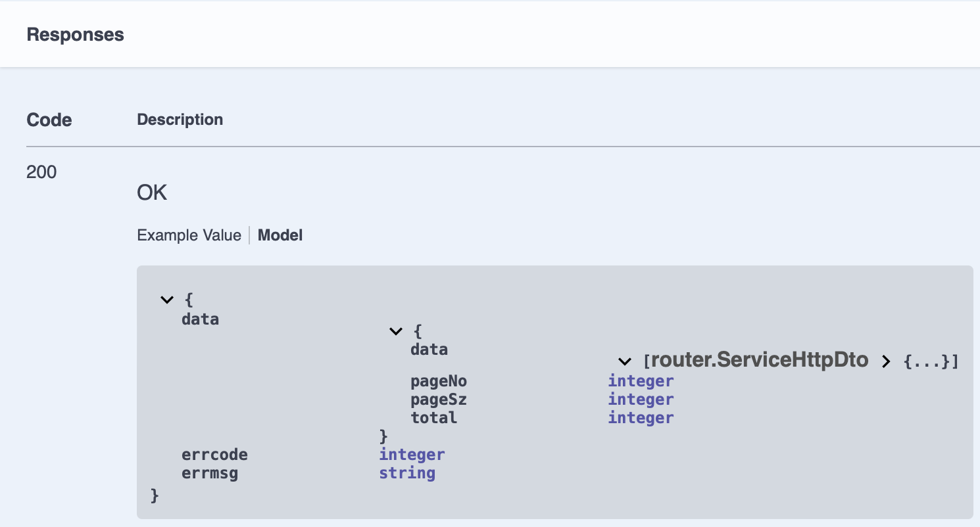Click the errcode property name
This screenshot has width=980, height=527.
pyautogui.click(x=214, y=455)
